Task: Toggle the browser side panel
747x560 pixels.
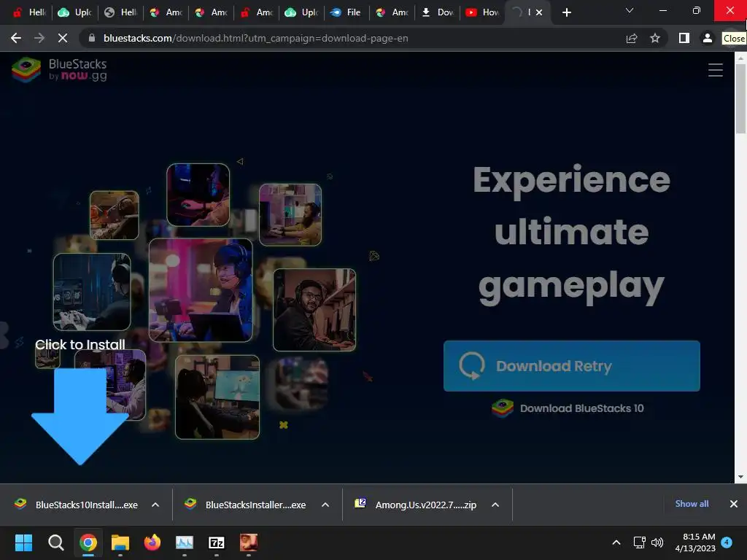Action: (x=684, y=38)
